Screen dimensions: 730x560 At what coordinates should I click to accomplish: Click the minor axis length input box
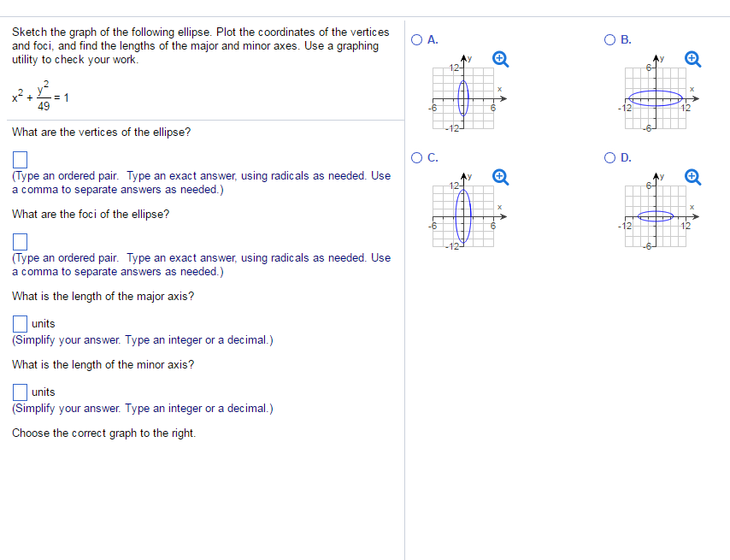pyautogui.click(x=20, y=392)
